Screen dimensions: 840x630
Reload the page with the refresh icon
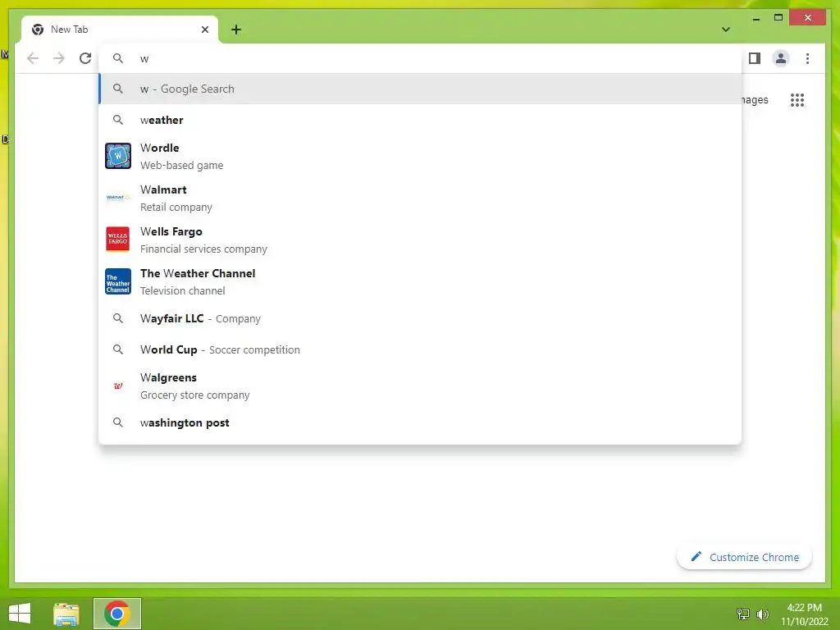pyautogui.click(x=85, y=58)
